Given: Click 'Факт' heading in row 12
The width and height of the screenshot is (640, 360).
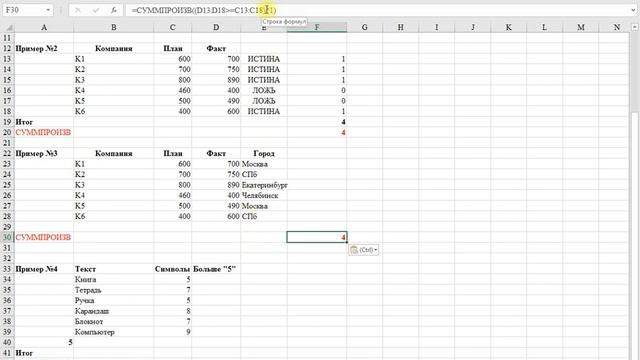Looking at the screenshot, I should coord(216,49).
